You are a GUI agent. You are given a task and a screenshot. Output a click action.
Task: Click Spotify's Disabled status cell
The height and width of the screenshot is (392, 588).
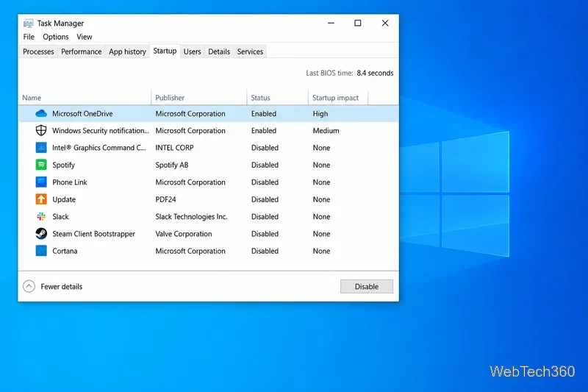[265, 165]
